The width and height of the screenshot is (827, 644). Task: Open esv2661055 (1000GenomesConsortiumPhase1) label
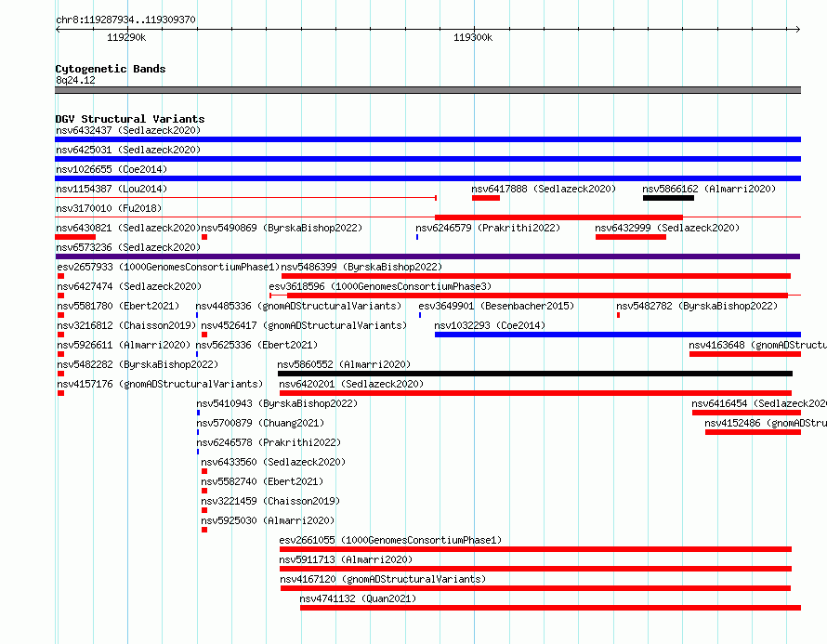390,540
